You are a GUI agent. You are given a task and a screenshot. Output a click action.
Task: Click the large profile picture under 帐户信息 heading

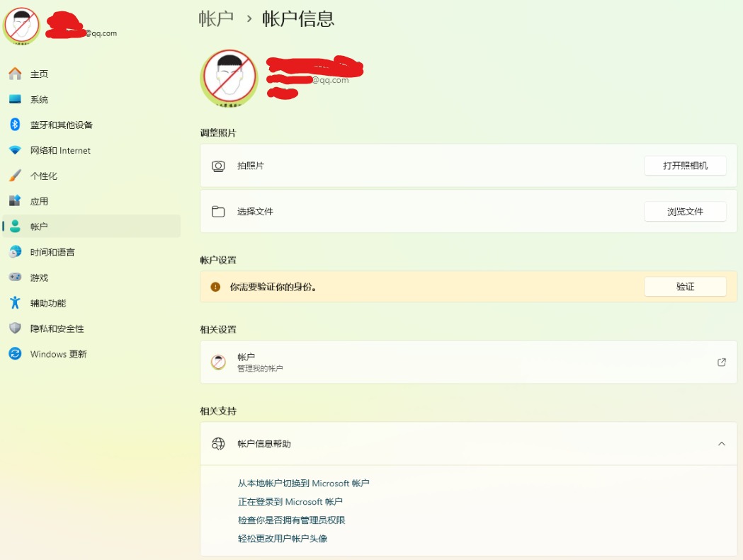(229, 78)
